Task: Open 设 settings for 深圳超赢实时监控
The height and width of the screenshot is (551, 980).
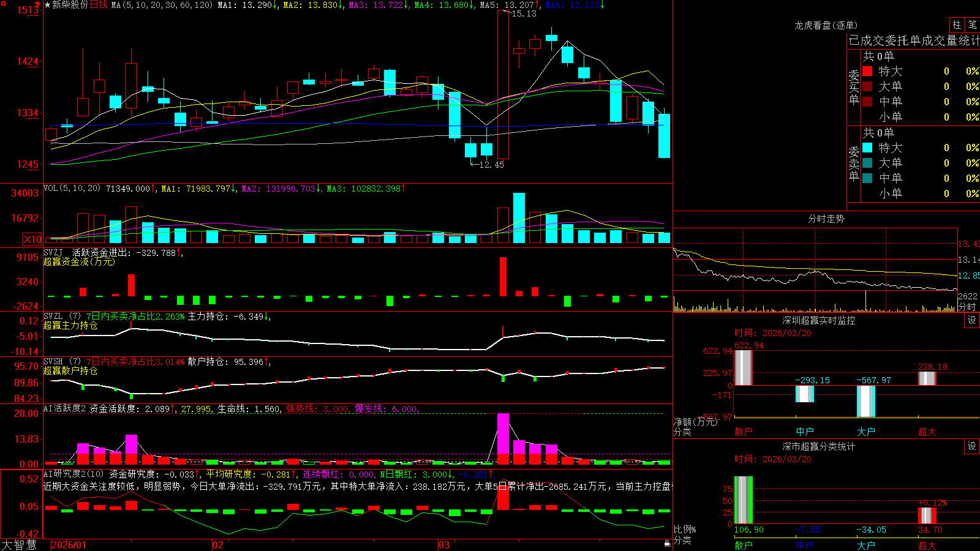Action: pos(972,320)
